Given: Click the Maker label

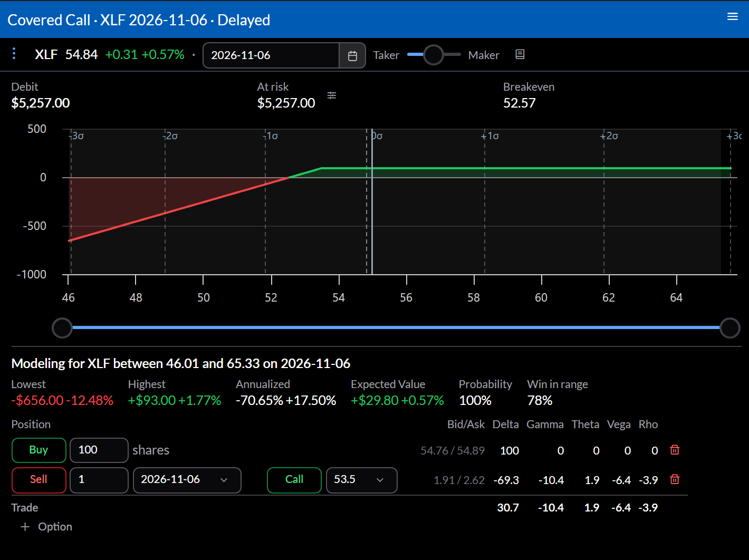Looking at the screenshot, I should [x=484, y=55].
